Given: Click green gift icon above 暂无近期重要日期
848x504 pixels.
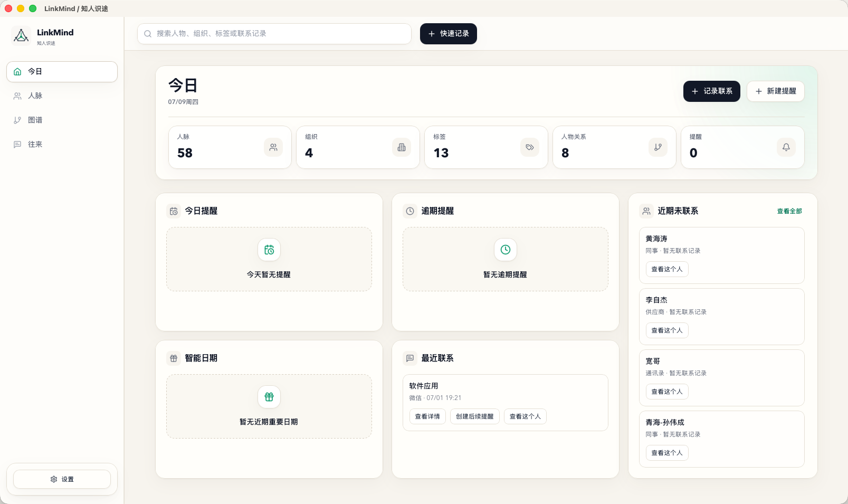Looking at the screenshot, I should (269, 397).
